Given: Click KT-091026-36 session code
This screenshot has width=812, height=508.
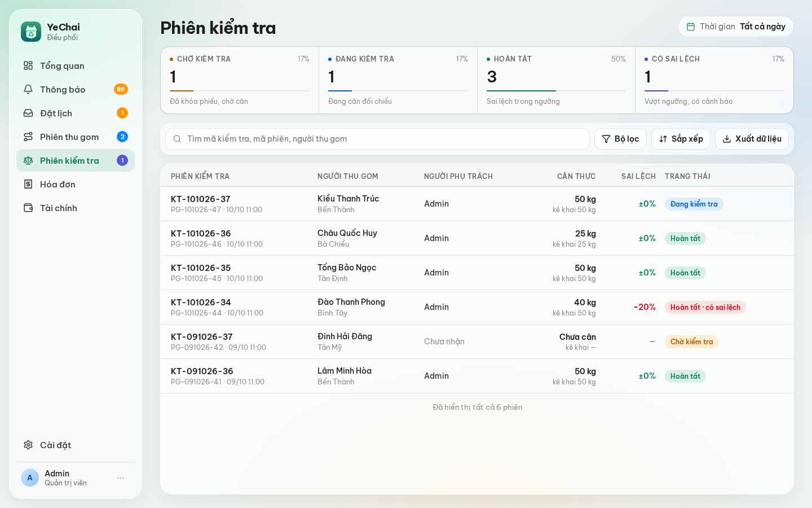Looking at the screenshot, I should point(202,371).
